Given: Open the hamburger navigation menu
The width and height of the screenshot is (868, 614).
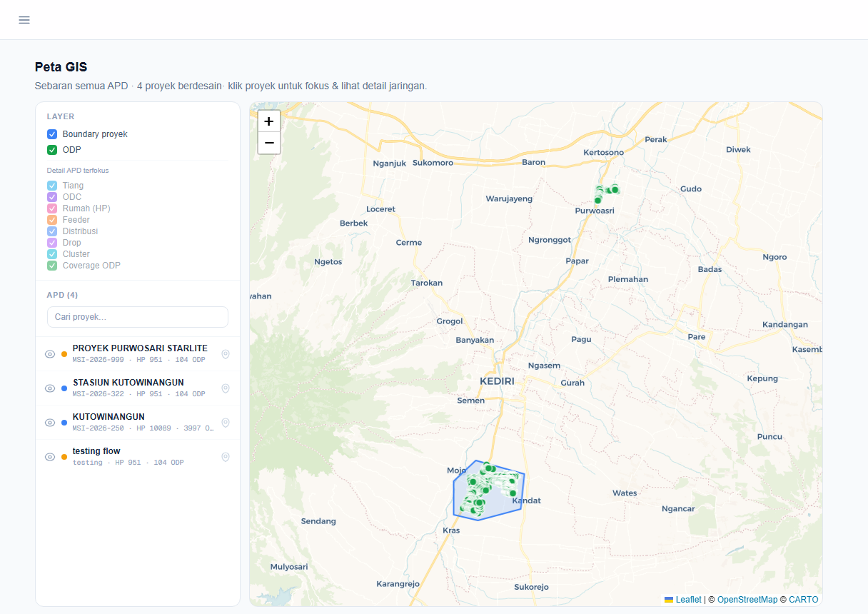Looking at the screenshot, I should [x=24, y=20].
